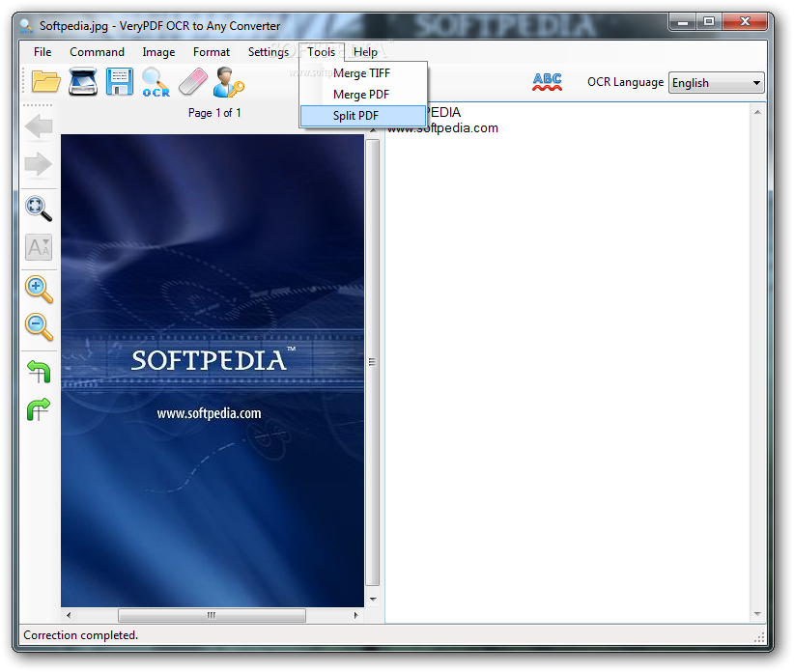The height and width of the screenshot is (672, 794).
Task: Select the eraser tool icon
Action: 192,82
